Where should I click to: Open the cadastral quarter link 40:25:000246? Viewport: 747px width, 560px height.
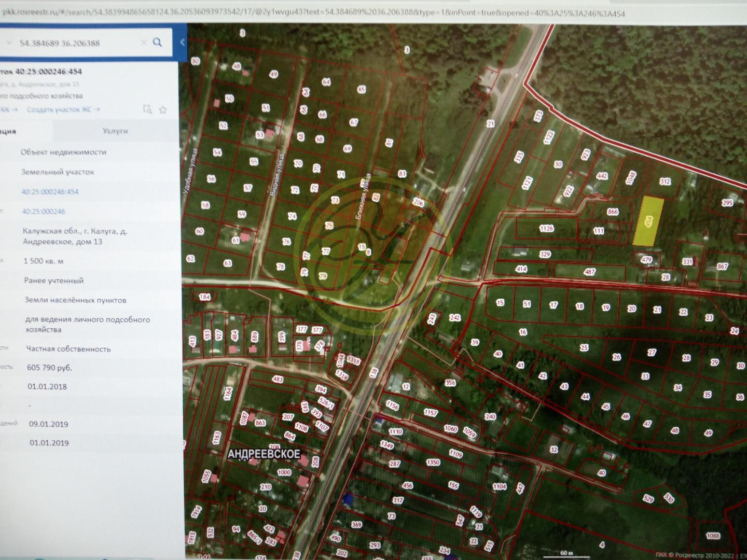pyautogui.click(x=44, y=212)
